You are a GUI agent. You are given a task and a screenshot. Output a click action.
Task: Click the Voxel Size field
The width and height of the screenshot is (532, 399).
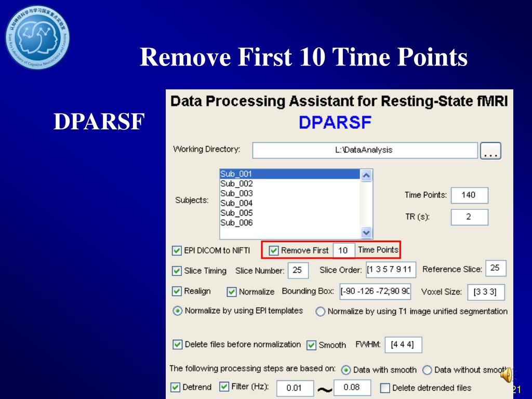[x=486, y=292]
